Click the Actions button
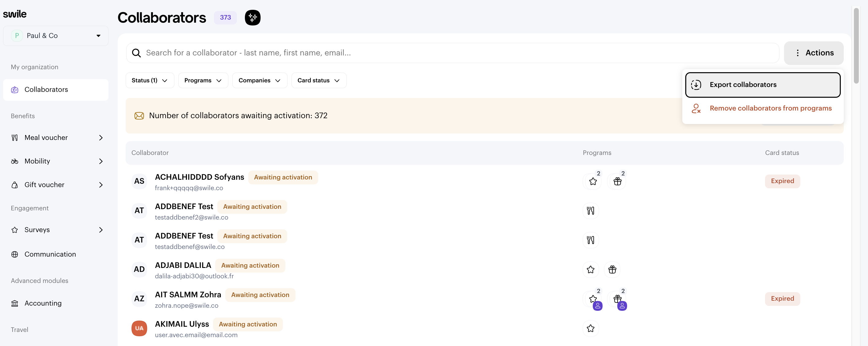This screenshot has height=346, width=868. 813,53
